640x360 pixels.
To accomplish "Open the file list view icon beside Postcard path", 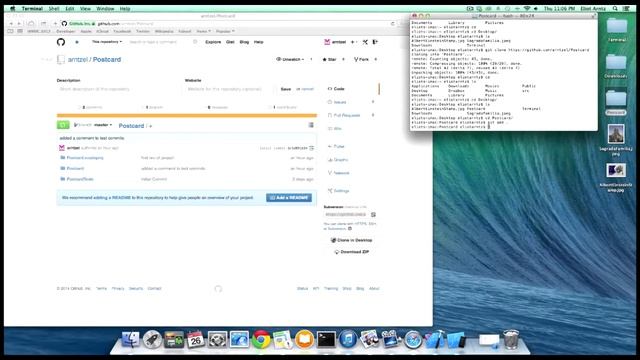I will click(311, 125).
